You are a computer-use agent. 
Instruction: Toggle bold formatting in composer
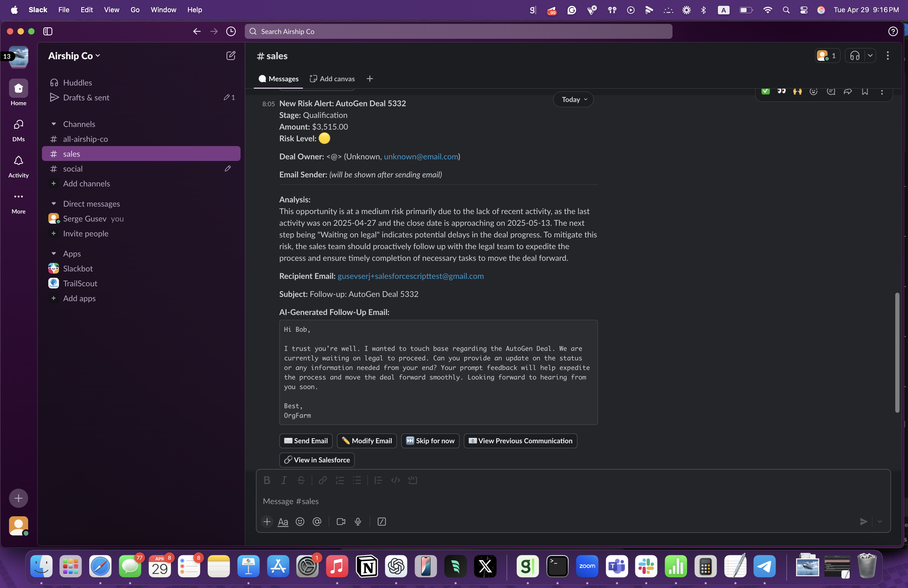point(267,480)
